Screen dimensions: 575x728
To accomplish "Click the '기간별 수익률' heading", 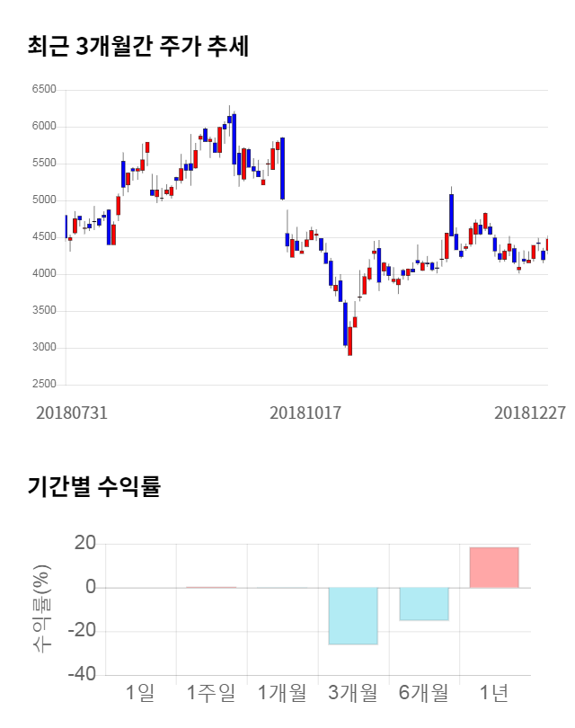I will tap(93, 488).
